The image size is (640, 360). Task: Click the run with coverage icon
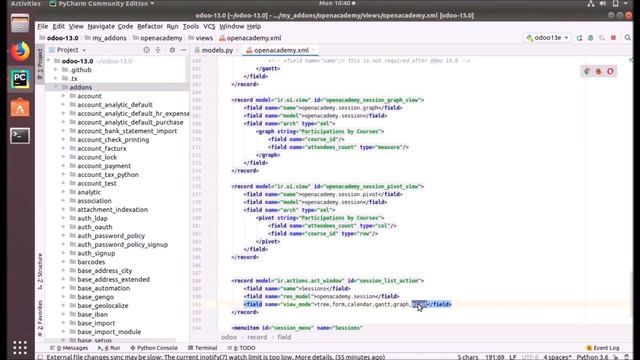[602, 38]
